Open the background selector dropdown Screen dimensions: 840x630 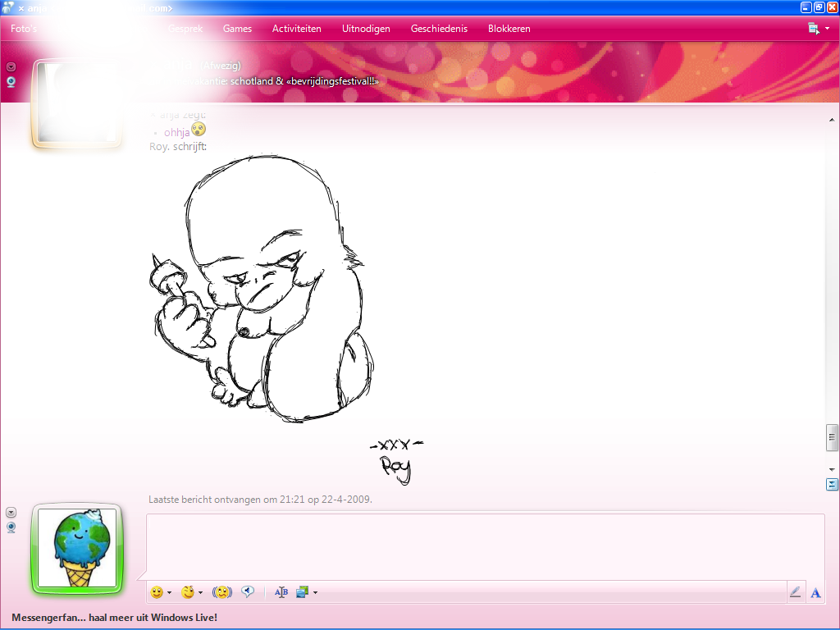click(313, 591)
